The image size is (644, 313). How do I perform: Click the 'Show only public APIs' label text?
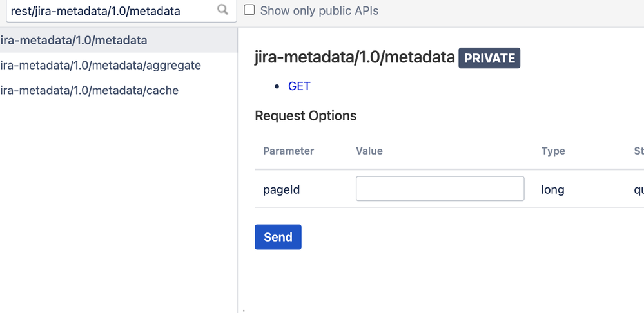(x=319, y=11)
